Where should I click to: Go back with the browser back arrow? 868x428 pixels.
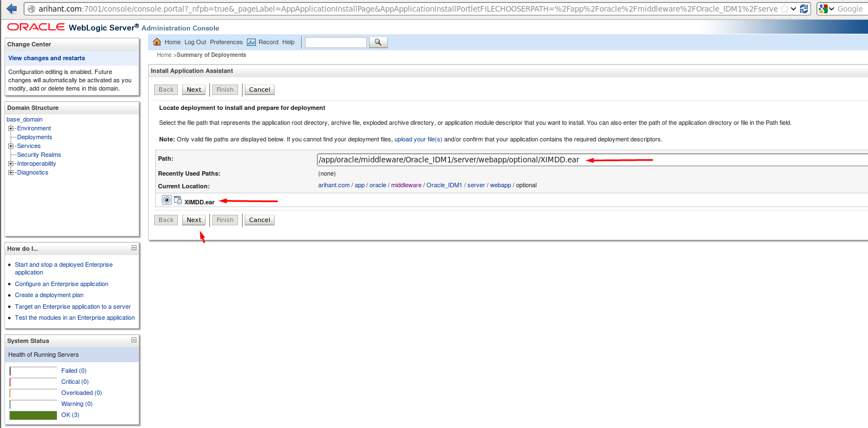point(12,9)
